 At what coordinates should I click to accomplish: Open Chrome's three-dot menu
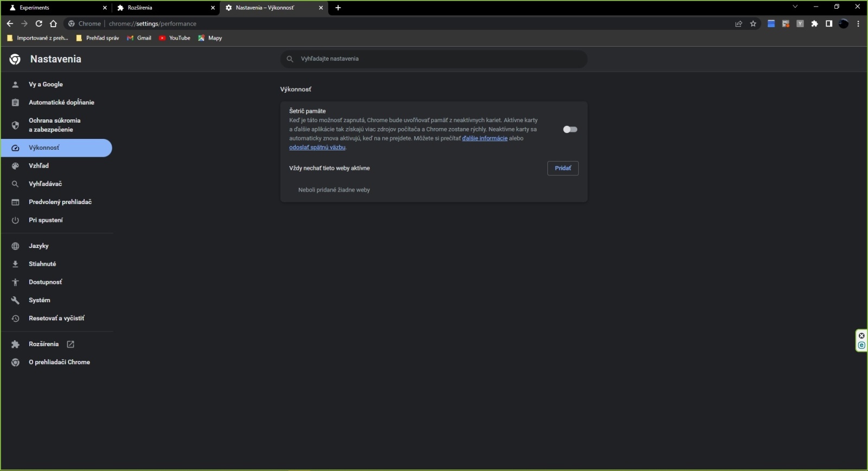[858, 24]
